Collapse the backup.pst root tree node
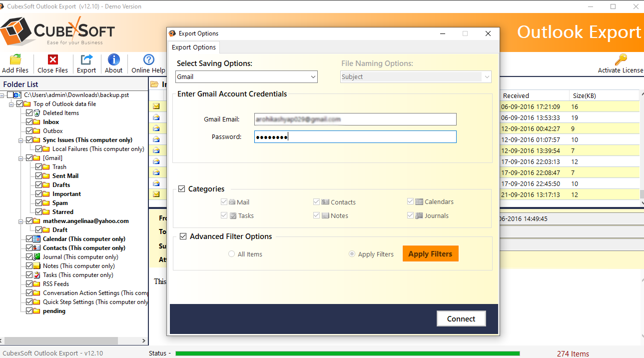 click(x=2, y=95)
